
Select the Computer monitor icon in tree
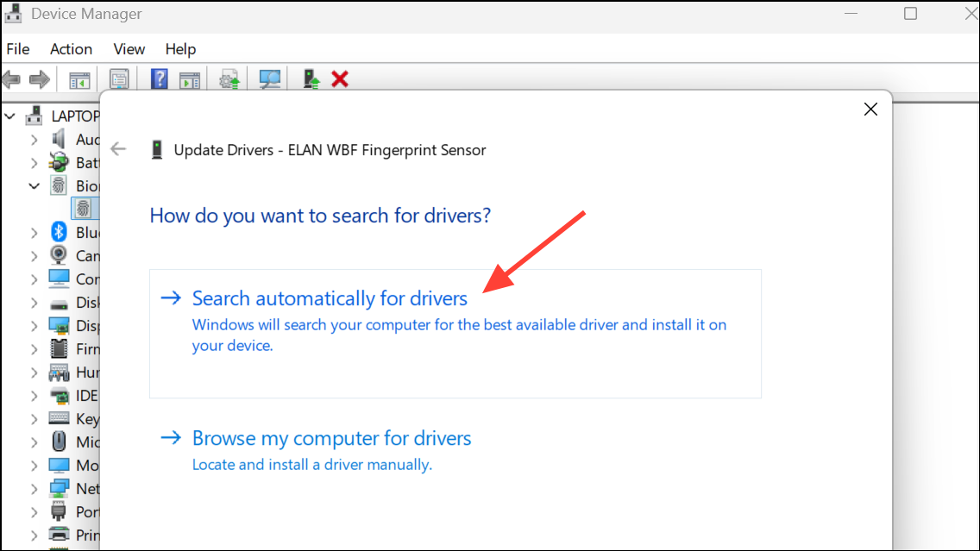59,279
